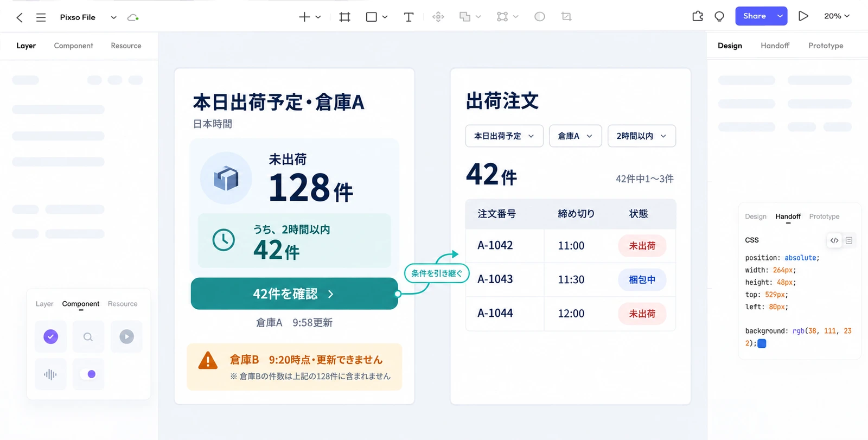Select the Rectangle shape tool
The image size is (868, 440).
371,17
